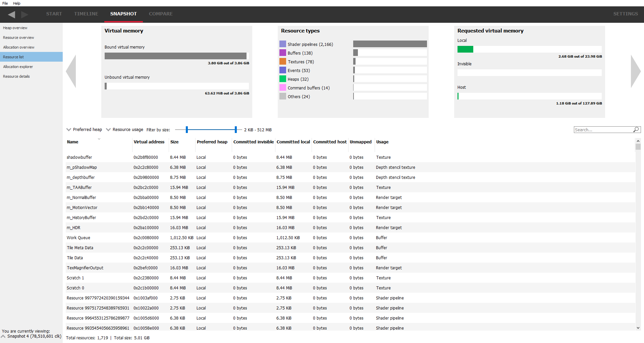The image size is (644, 343).
Task: Open the Resource usage filter dropdown
Action: pos(124,130)
